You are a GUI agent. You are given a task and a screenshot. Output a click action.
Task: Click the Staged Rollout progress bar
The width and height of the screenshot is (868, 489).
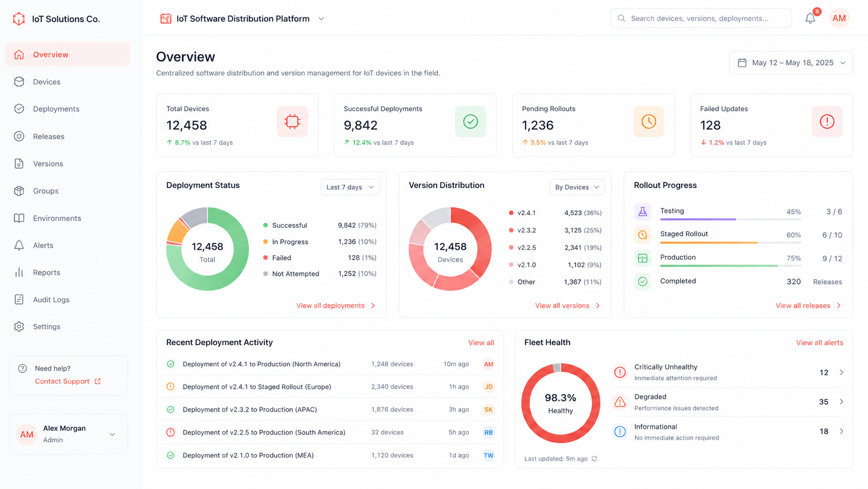coord(730,243)
